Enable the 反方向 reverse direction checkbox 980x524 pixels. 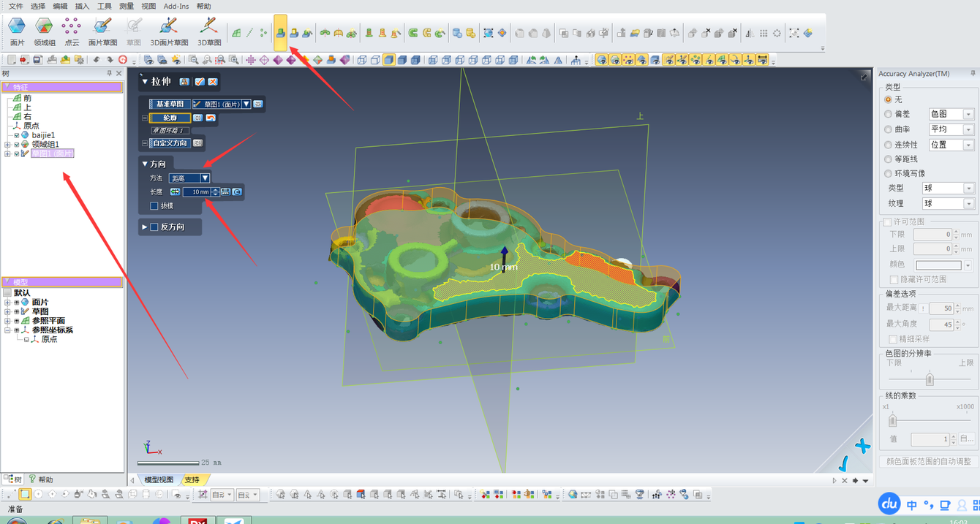[154, 227]
